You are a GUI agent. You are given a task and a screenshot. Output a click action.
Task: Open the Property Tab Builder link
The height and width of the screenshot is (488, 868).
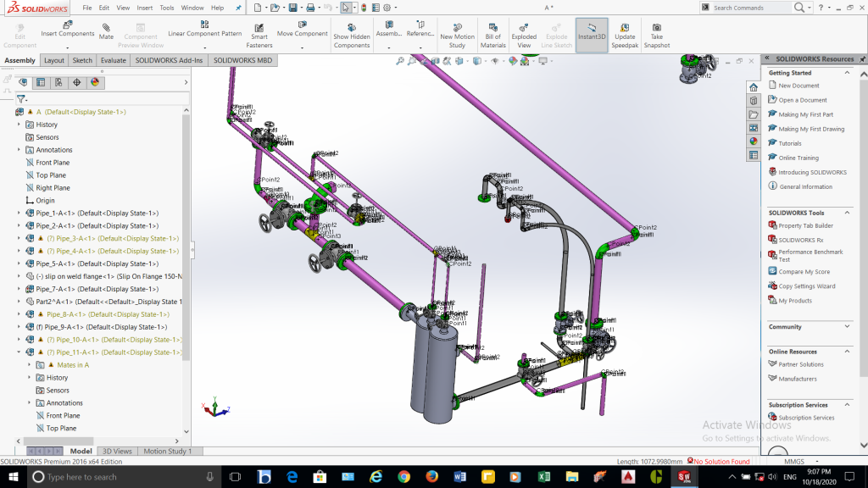pyautogui.click(x=805, y=225)
